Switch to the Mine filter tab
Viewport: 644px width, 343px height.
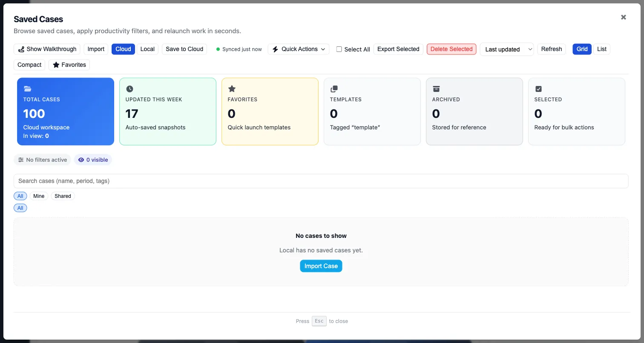(39, 196)
